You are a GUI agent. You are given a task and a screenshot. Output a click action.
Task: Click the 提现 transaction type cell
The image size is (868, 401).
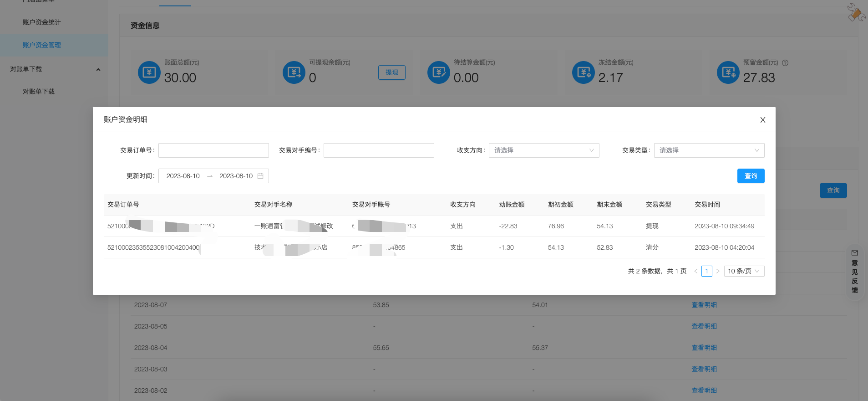click(652, 226)
